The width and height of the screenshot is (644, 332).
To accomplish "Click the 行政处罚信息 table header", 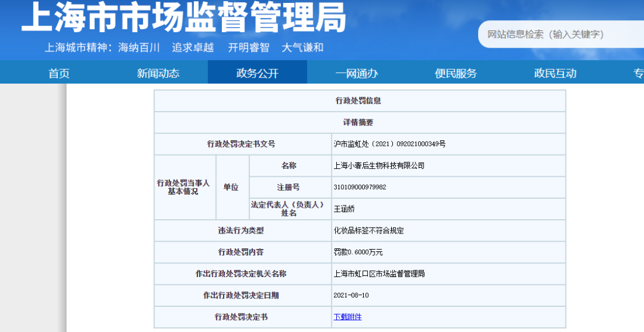I will pyautogui.click(x=360, y=101).
